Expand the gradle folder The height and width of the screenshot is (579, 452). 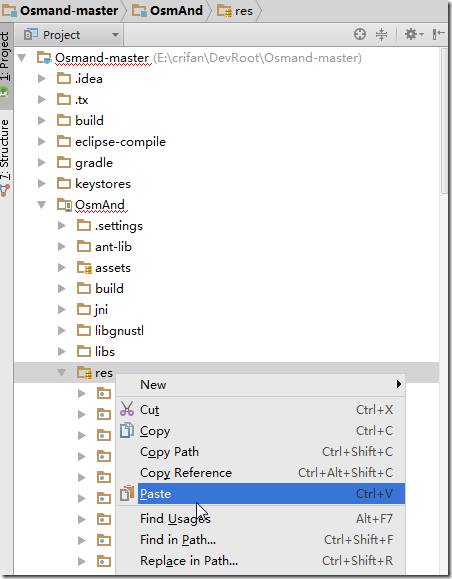tap(42, 163)
